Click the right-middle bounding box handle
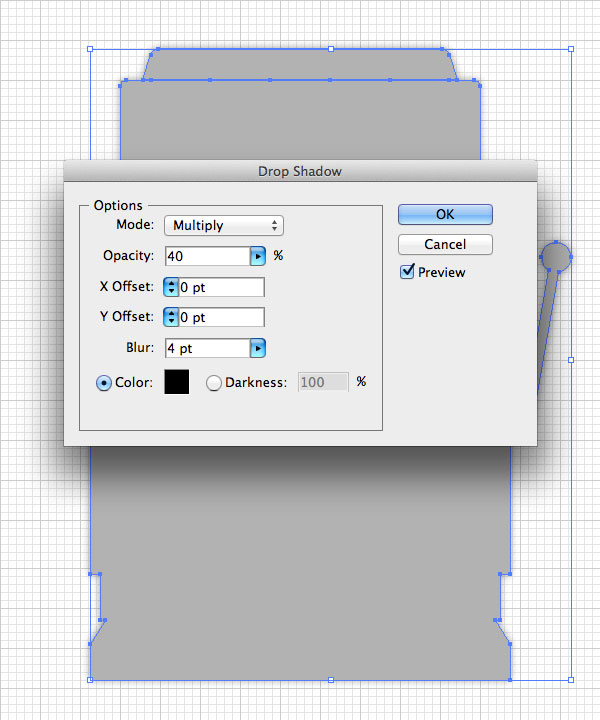600x720 pixels. click(571, 360)
